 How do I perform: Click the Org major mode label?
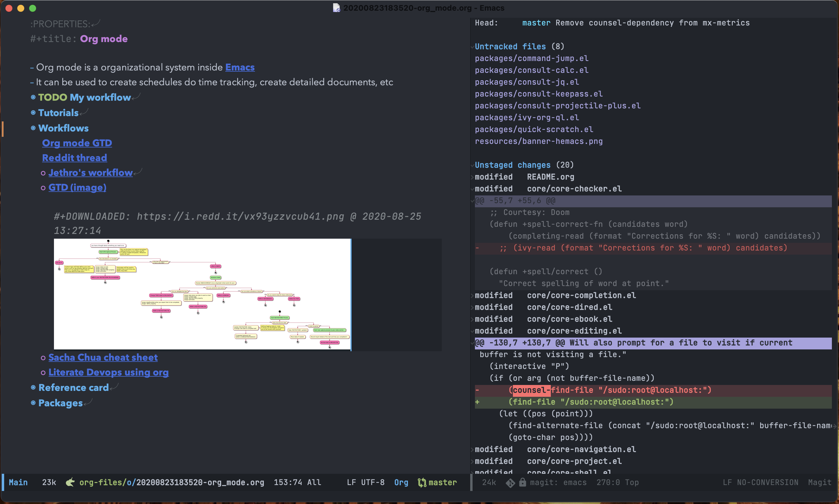pyautogui.click(x=401, y=482)
